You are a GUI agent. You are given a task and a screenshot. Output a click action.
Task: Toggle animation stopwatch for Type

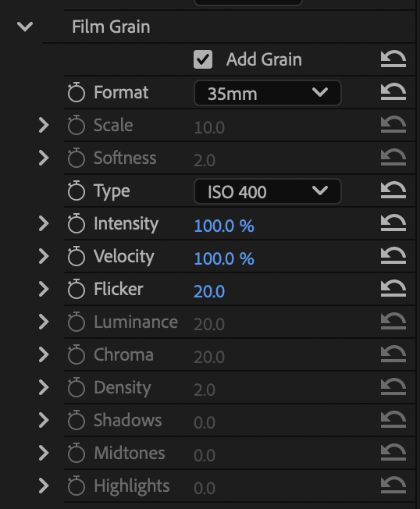(77, 190)
